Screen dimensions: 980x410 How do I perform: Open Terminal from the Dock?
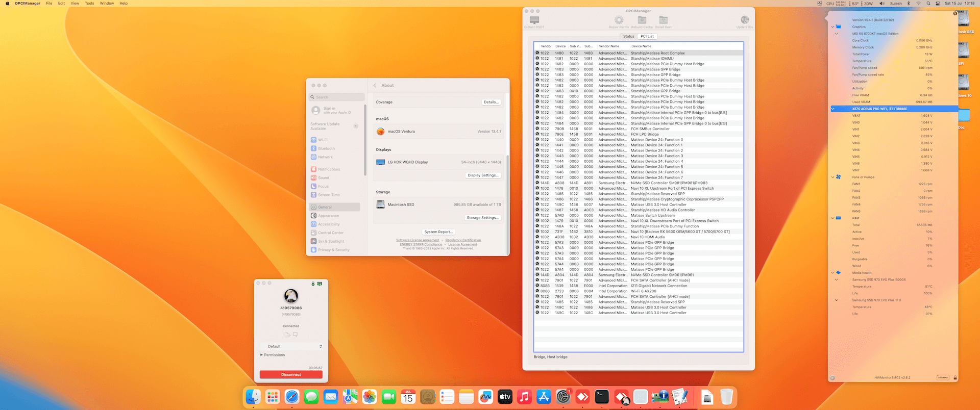602,397
